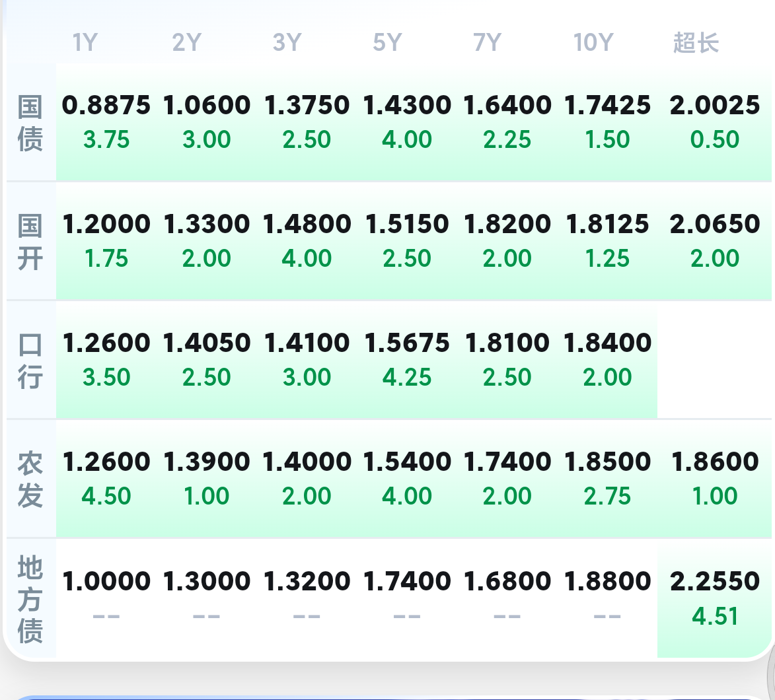Select the 国开 row label
The width and height of the screenshot is (775, 700).
[30, 242]
